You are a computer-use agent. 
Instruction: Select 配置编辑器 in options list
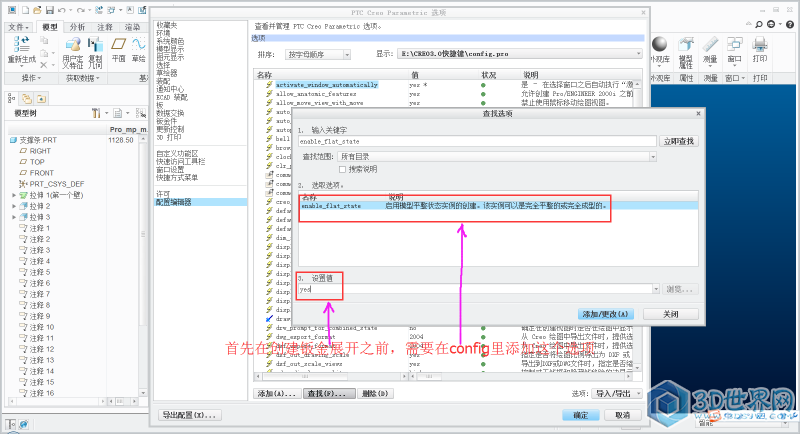pos(201,202)
